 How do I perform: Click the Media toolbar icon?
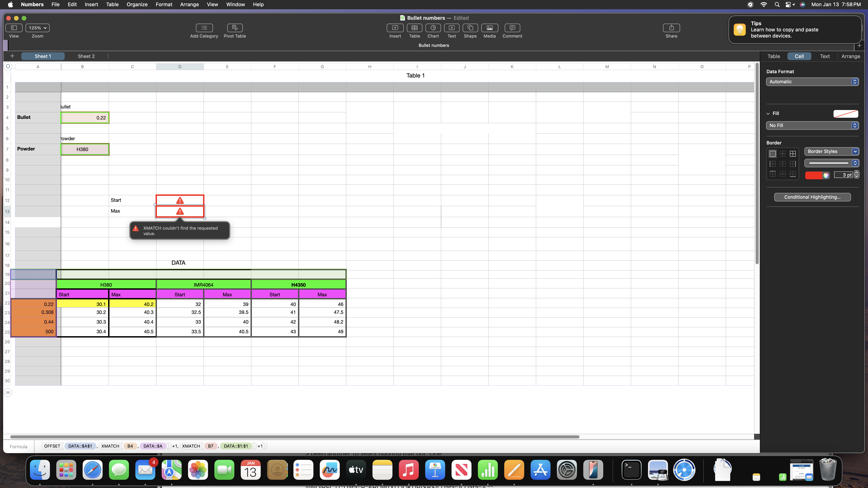tap(489, 28)
